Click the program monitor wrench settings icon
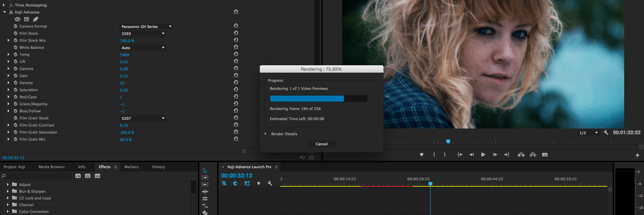The width and height of the screenshot is (644, 215). (x=606, y=133)
